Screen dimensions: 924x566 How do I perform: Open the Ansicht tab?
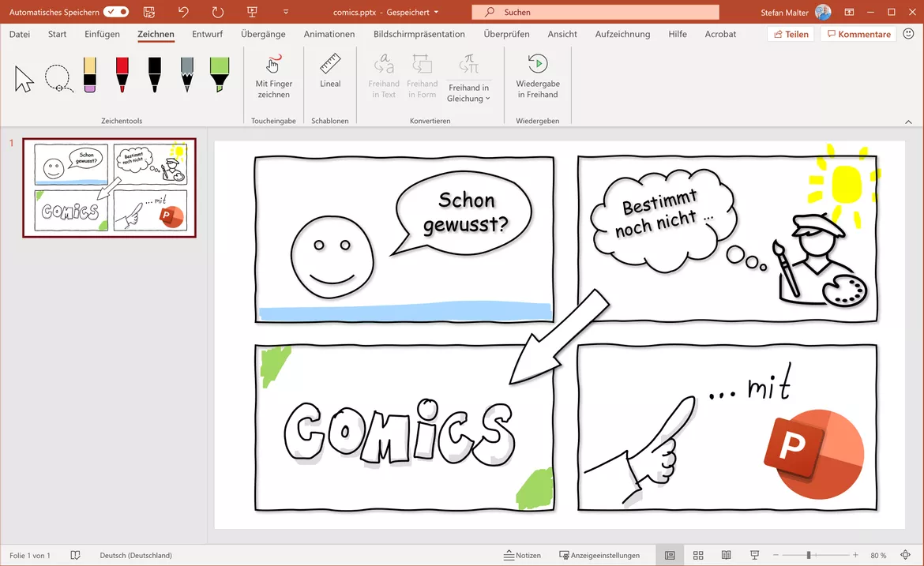pos(562,34)
